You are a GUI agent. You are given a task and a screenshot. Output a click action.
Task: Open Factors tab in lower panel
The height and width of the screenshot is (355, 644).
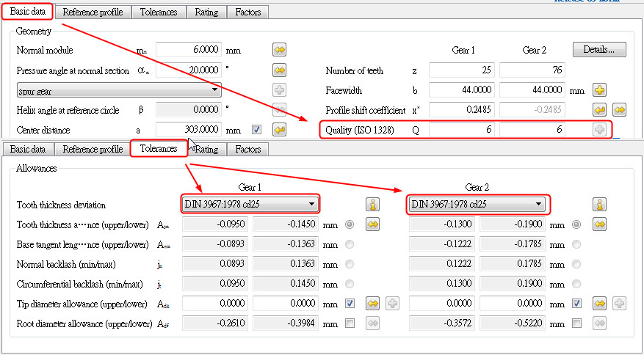click(x=248, y=149)
